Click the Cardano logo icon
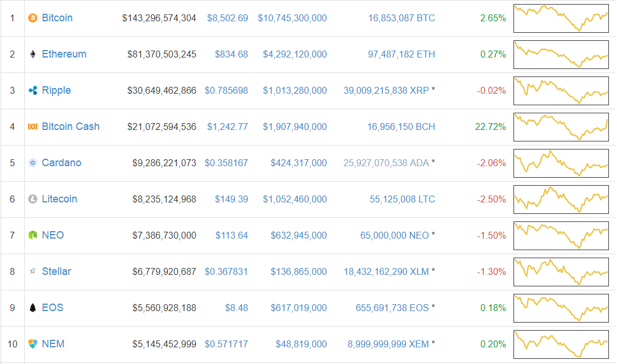 click(x=33, y=163)
